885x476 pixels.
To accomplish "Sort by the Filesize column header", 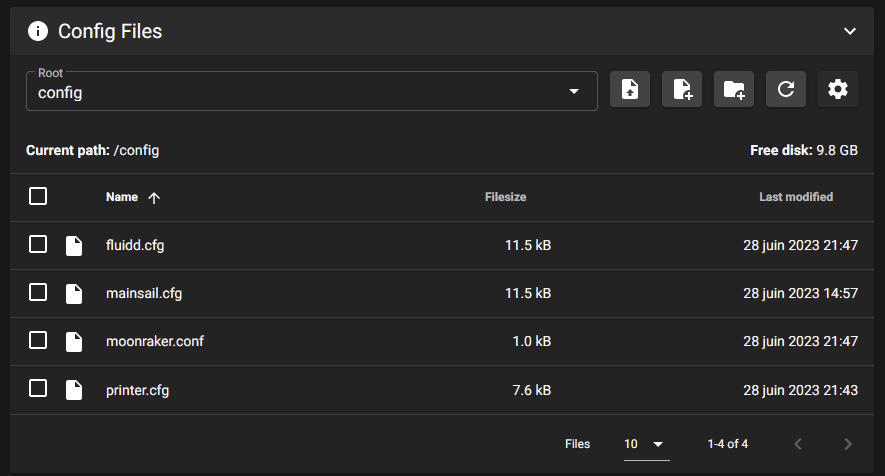I will coord(505,197).
